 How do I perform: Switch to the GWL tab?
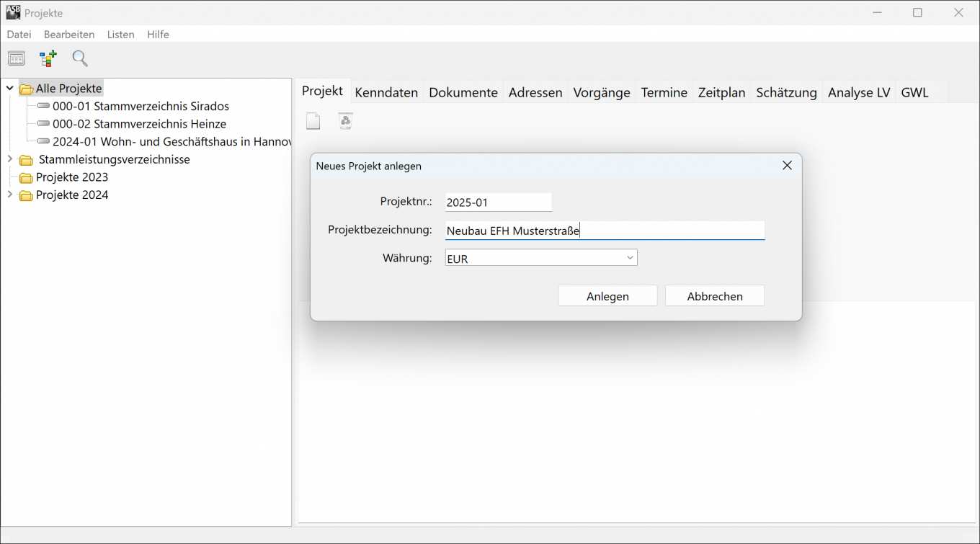point(915,92)
